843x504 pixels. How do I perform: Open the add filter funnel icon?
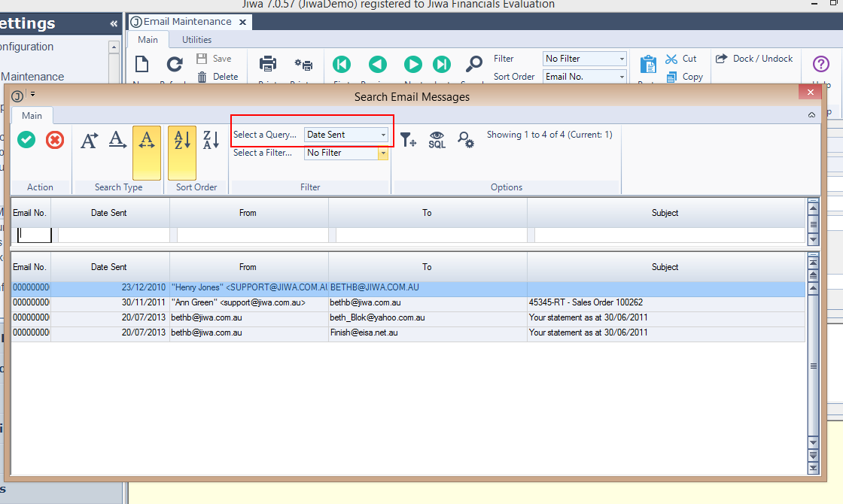pyautogui.click(x=408, y=140)
